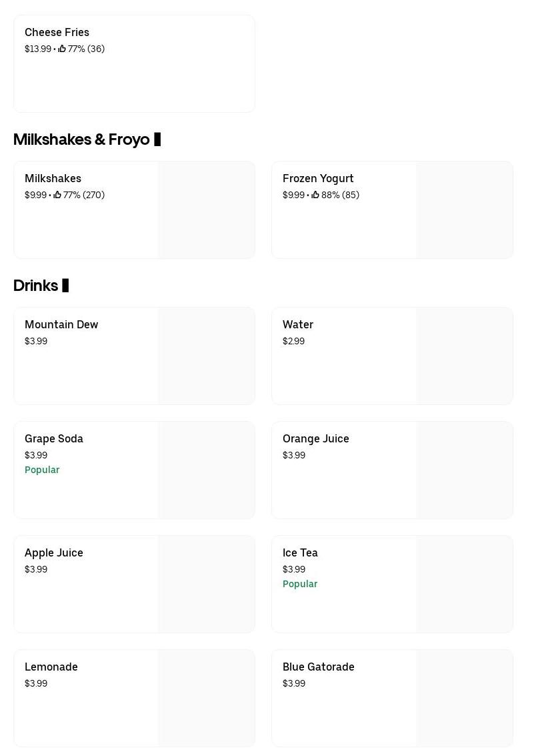Click the icon beside Milkshakes & Froyo heading

[157, 139]
